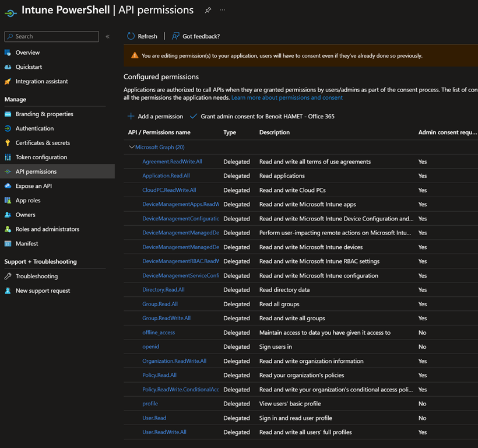Click the Quickstart cloud icon

pyautogui.click(x=8, y=67)
